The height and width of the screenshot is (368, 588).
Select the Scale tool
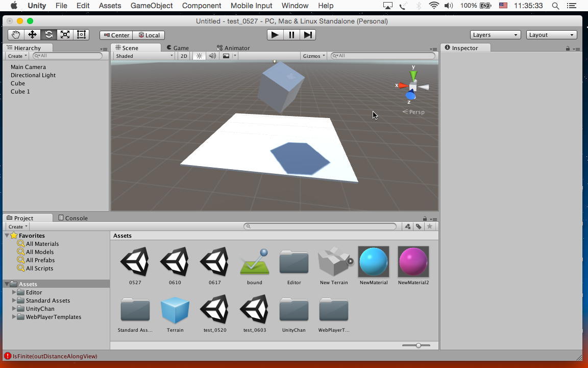pyautogui.click(x=65, y=35)
